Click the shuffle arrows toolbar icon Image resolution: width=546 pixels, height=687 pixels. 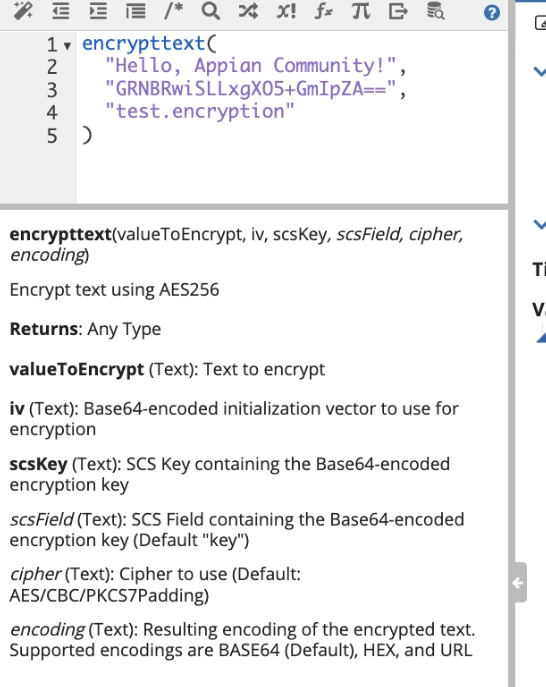point(248,11)
